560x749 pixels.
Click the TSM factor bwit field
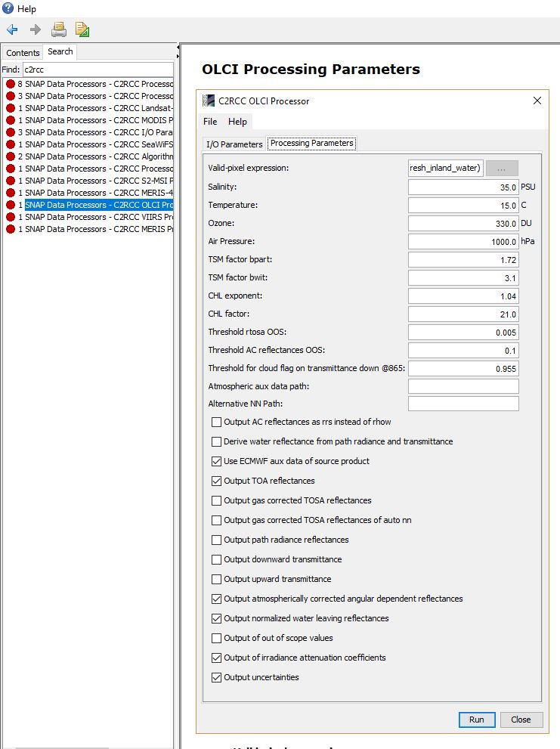463,277
